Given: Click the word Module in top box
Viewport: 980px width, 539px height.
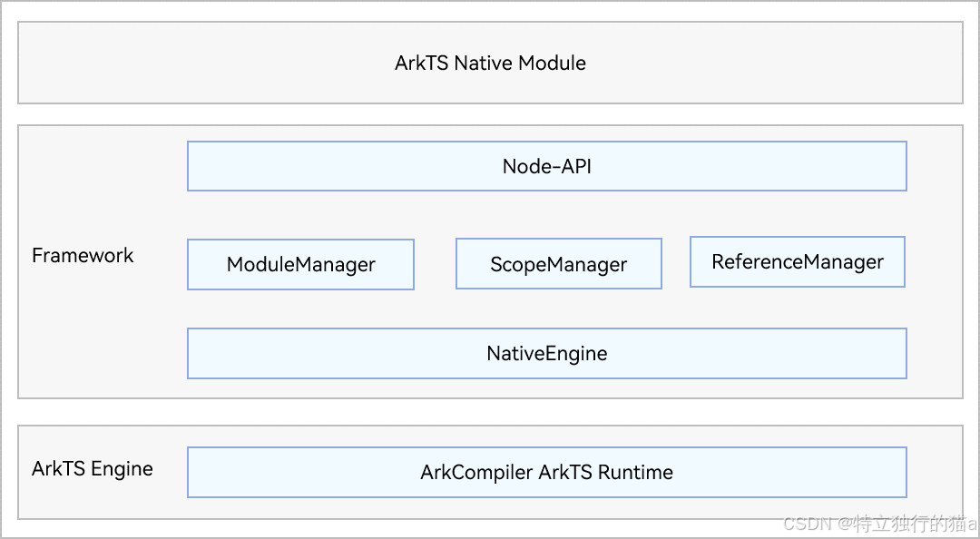Looking at the screenshot, I should click(553, 63).
